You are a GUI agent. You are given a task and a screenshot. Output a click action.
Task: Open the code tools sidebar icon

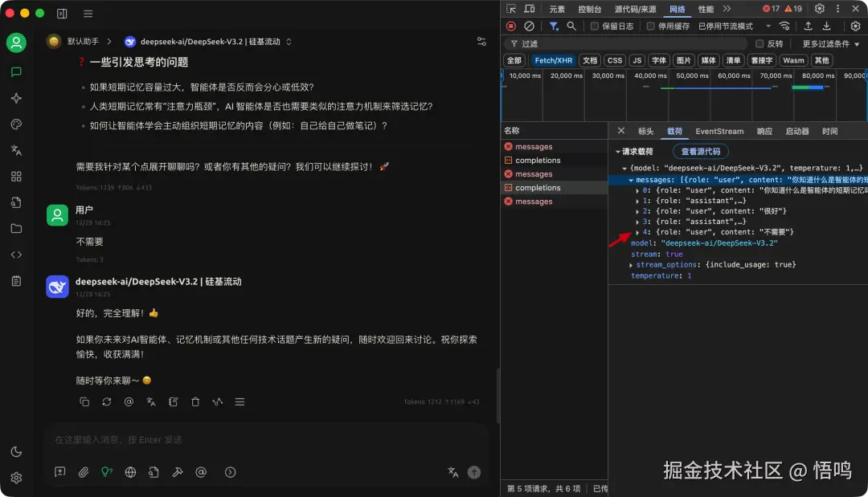click(16, 255)
